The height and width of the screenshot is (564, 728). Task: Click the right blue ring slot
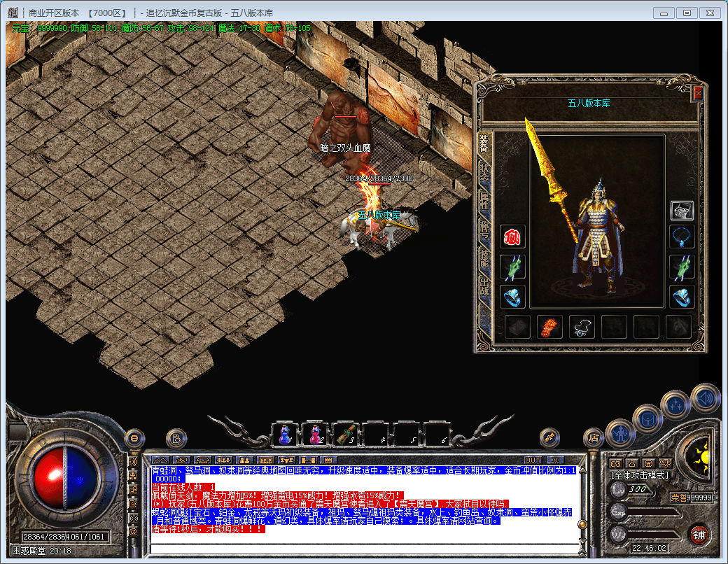coord(682,297)
